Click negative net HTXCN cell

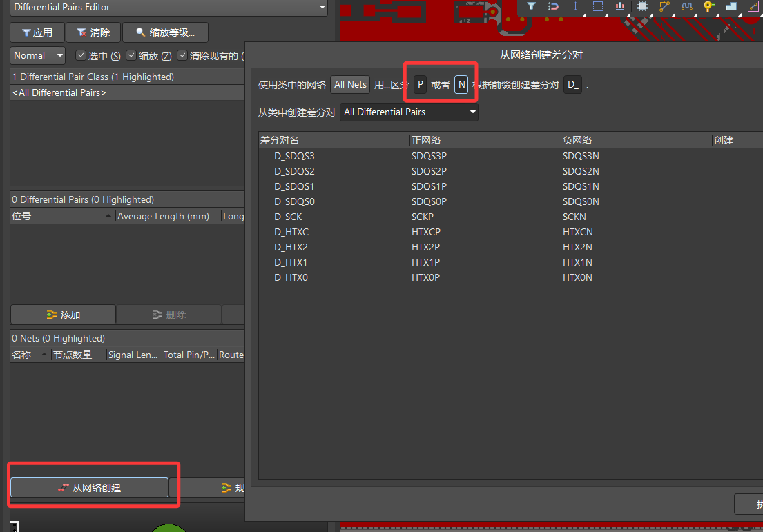(578, 232)
